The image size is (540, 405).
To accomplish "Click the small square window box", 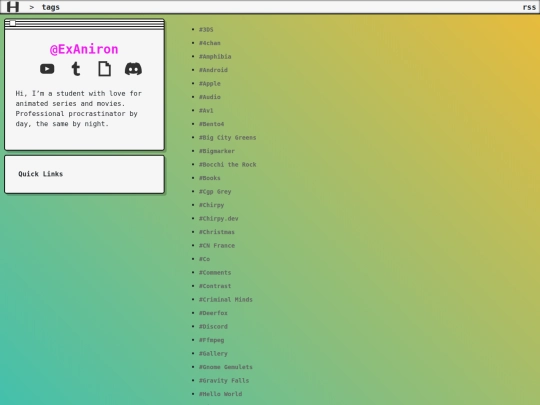I will click(12, 23).
